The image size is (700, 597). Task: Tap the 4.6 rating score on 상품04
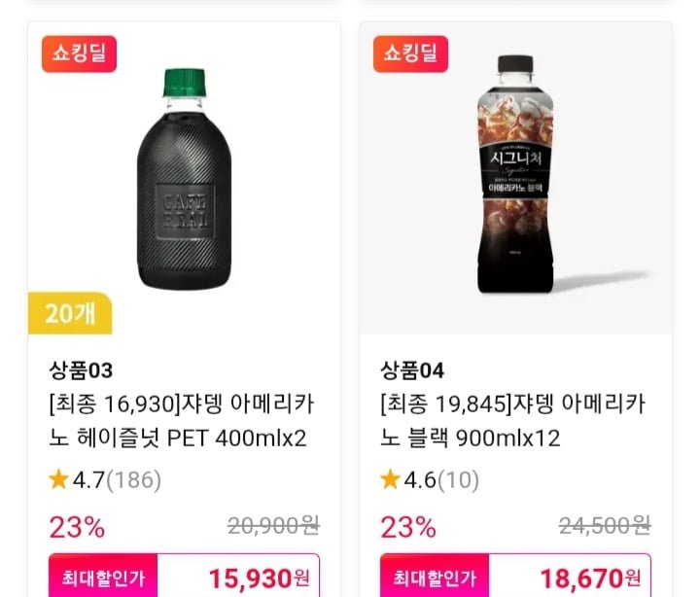click(x=420, y=479)
